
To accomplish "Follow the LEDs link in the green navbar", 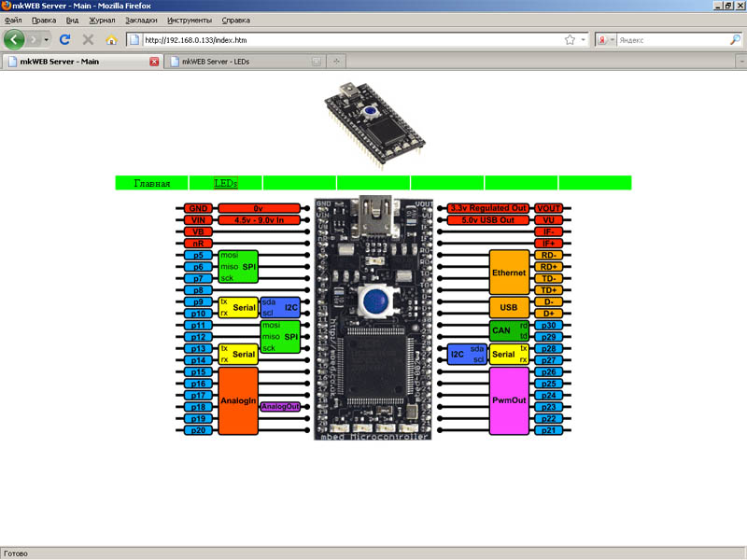I will coord(225,183).
